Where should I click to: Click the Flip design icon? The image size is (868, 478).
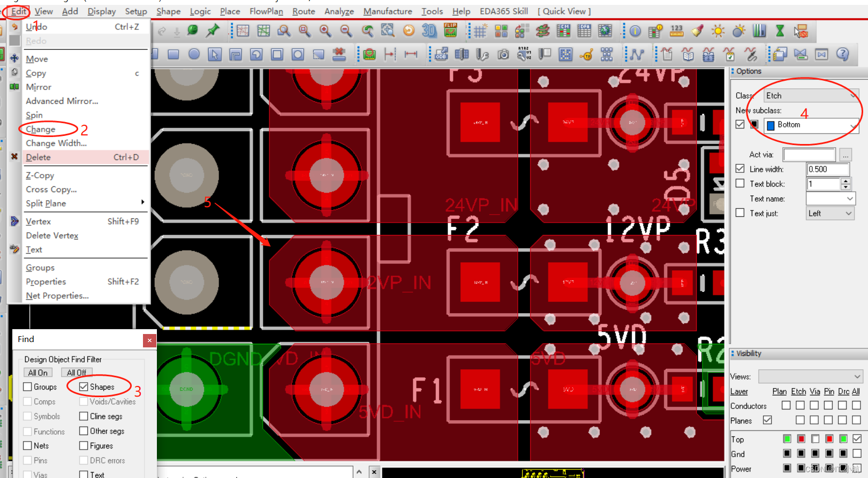click(x=450, y=31)
